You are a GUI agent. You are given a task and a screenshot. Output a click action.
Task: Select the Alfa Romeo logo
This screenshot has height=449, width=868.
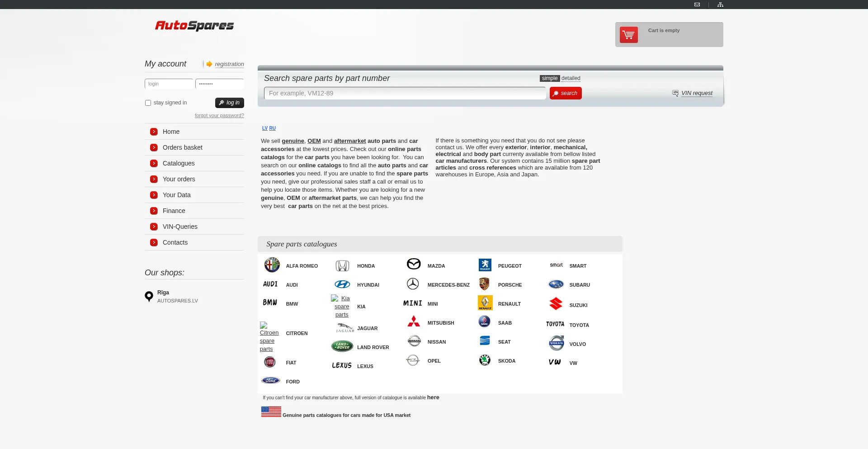[x=272, y=265]
